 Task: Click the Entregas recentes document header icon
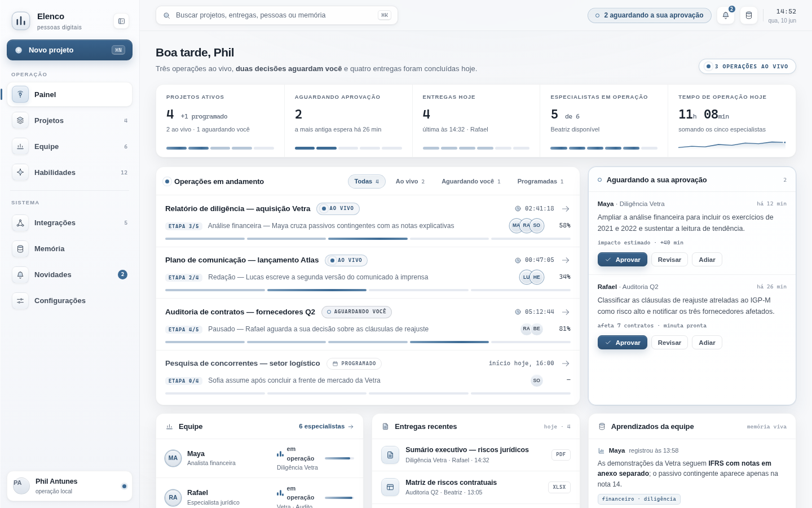386,427
